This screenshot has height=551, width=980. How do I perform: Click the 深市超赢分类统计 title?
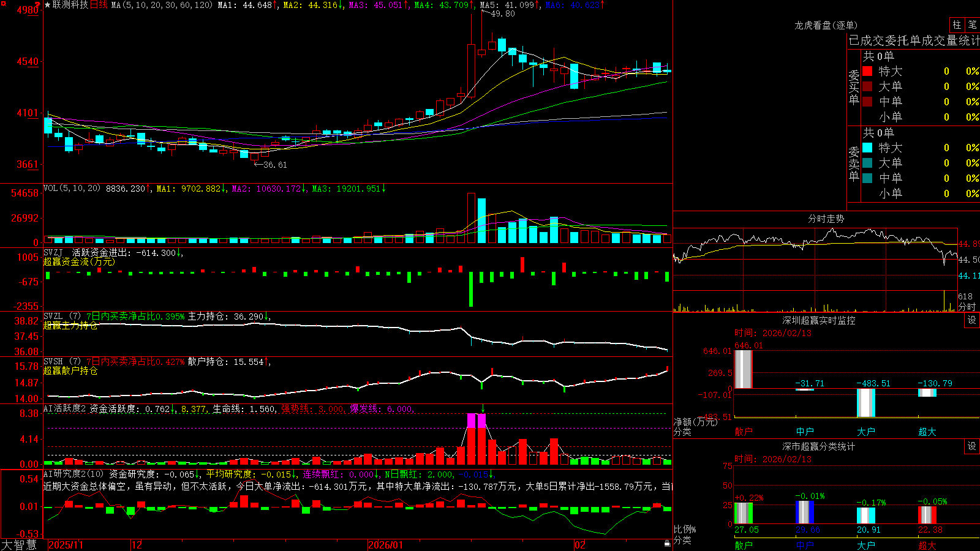818,446
